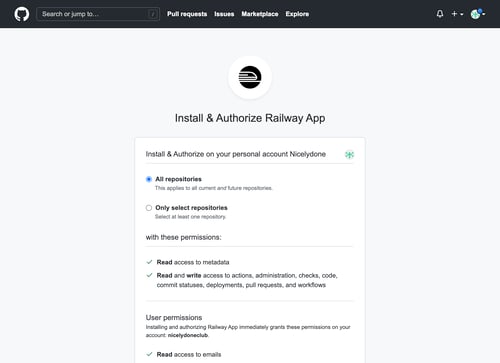Click the slash shortcut hint in search

[153, 14]
